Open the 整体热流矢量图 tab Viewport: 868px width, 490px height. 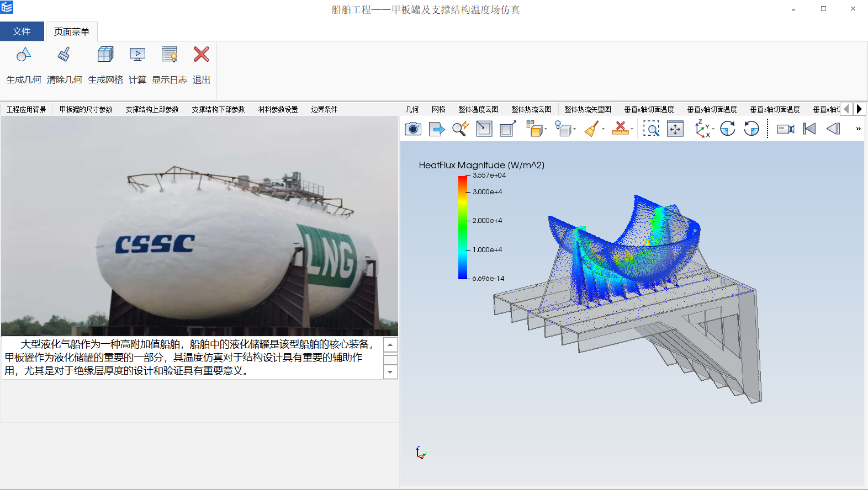588,109
